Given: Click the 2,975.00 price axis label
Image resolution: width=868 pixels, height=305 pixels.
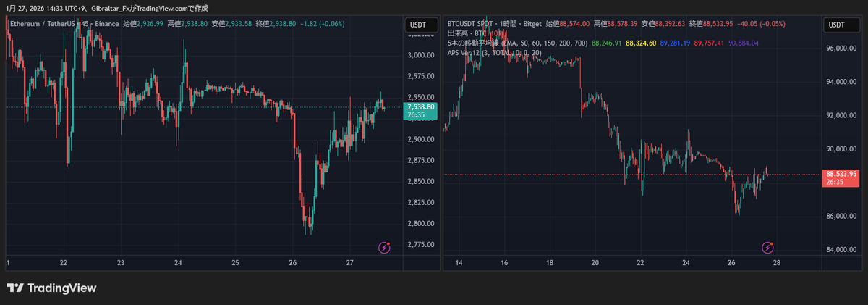Looking at the screenshot, I should [420, 75].
